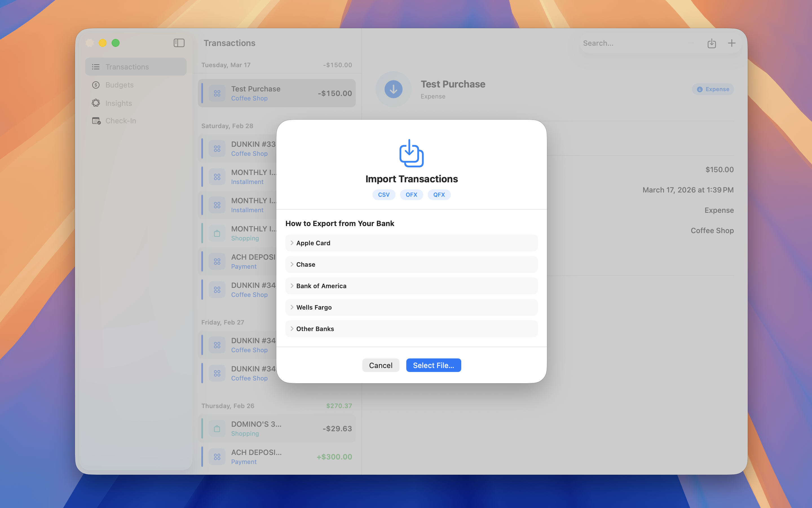Click the Expense badge in detail pane
The height and width of the screenshot is (508, 812).
(713, 89)
